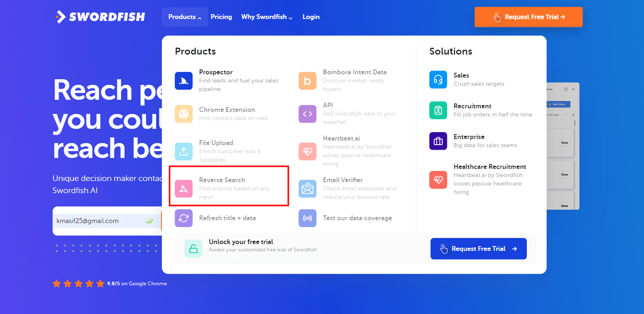This screenshot has width=644, height=314.
Task: Open the Login page
Action: (x=311, y=17)
